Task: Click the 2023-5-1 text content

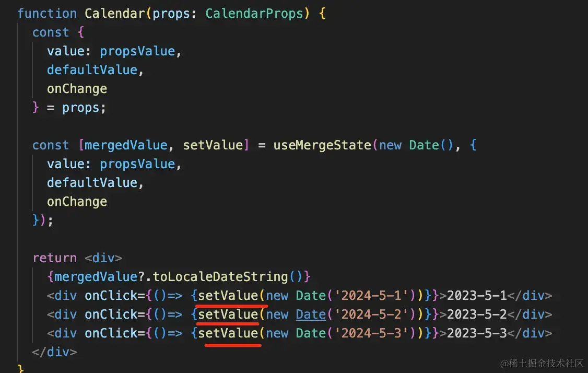Action: point(477,296)
